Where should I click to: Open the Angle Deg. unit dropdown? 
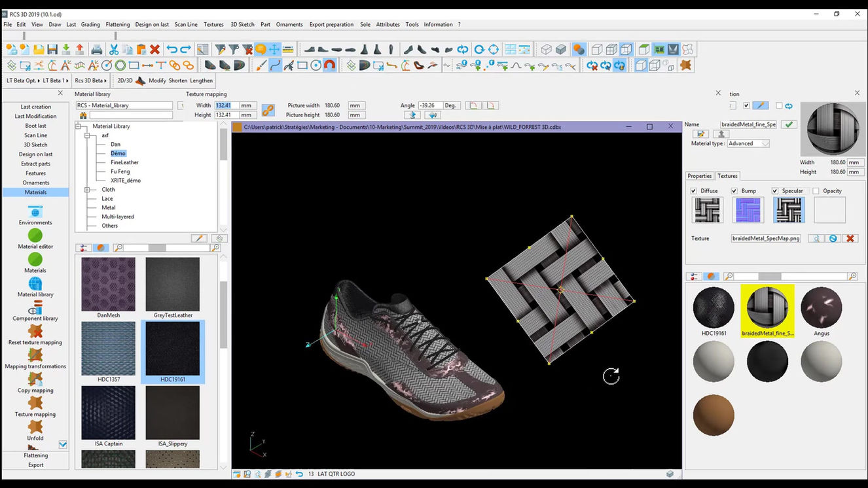click(452, 105)
